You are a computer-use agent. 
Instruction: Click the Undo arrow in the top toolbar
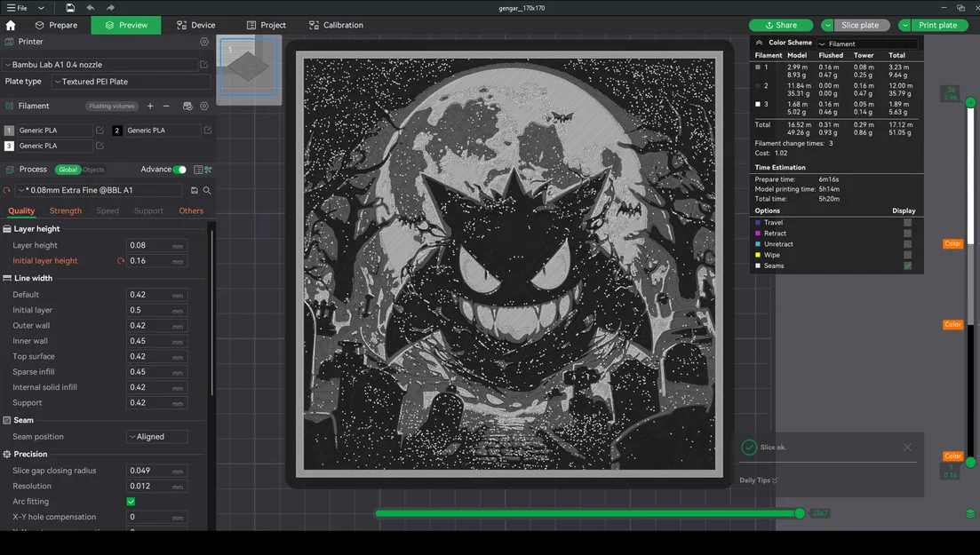click(88, 7)
